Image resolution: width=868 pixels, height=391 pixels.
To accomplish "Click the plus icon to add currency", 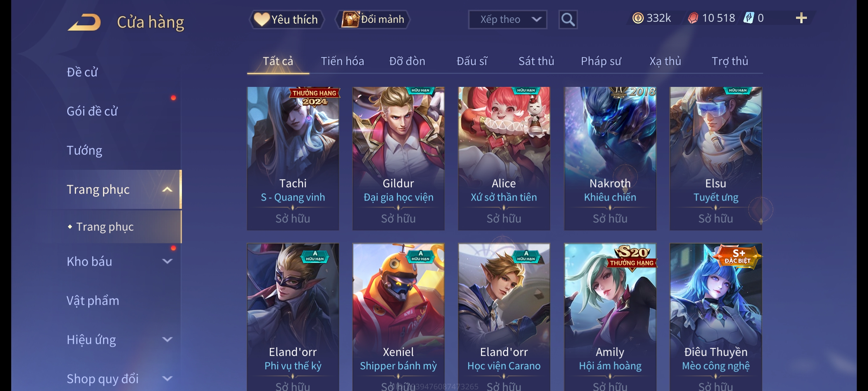I will (x=801, y=18).
